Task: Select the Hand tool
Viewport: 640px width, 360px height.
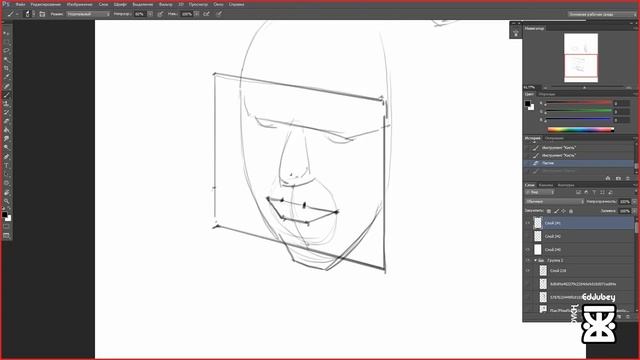Action: (7, 192)
